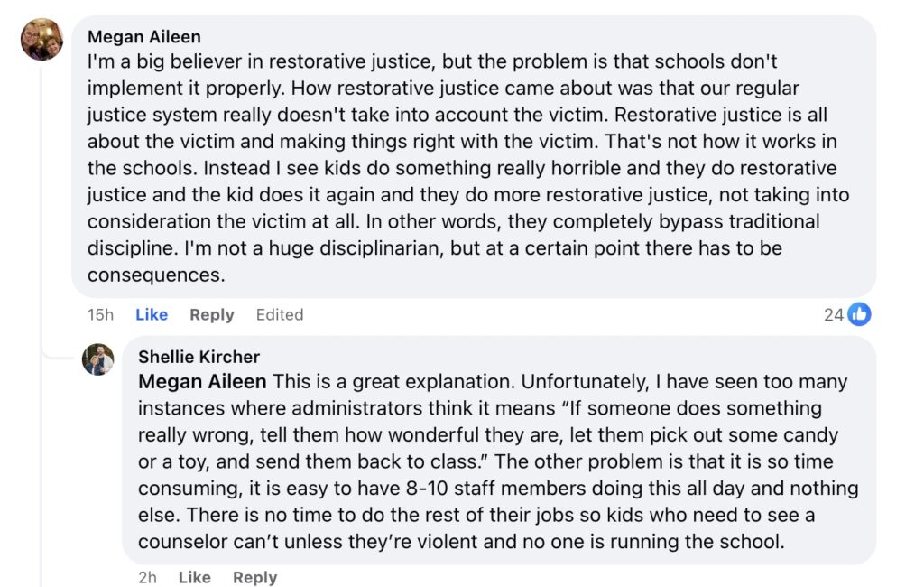Like Shellie Kircher's reply
This screenshot has width=924, height=587.
pos(194,577)
